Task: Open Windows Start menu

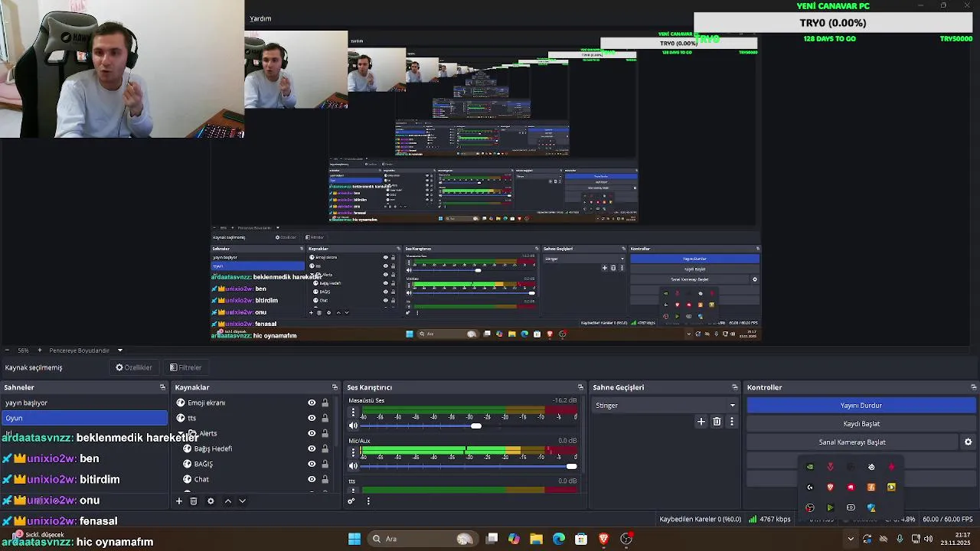Action: (354, 539)
